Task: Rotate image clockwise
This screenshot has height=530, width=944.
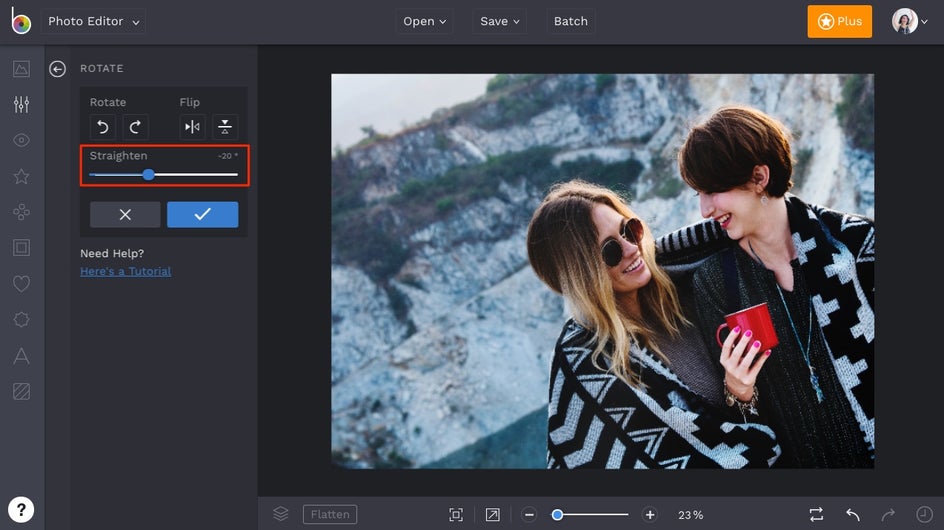Action: coord(135,127)
